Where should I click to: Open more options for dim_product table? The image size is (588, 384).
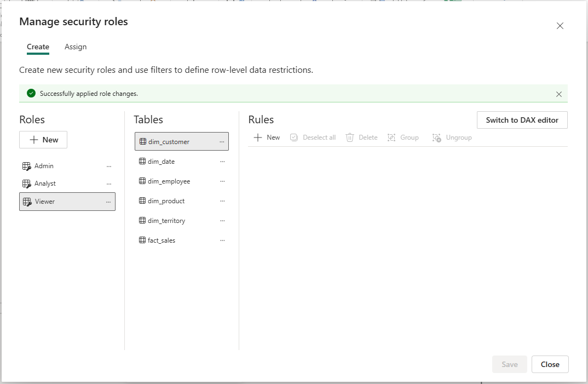click(222, 201)
